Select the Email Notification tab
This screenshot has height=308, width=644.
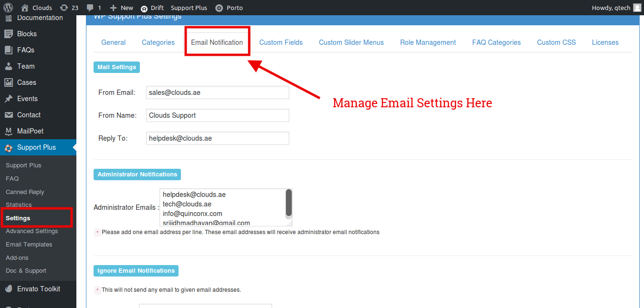217,42
